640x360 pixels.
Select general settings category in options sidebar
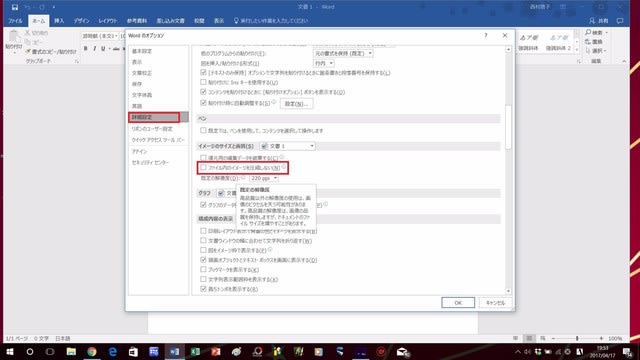pos(142,51)
